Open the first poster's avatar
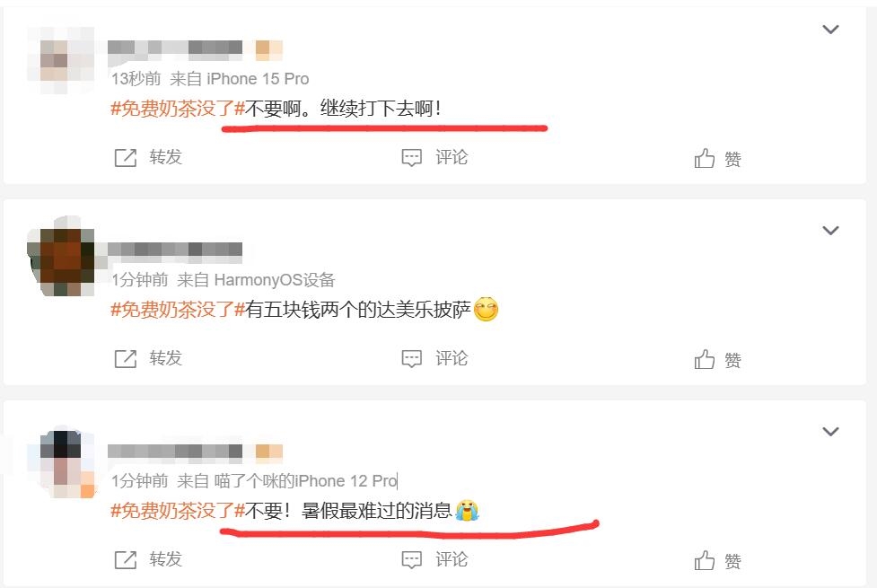This screenshot has height=588, width=877. click(61, 60)
